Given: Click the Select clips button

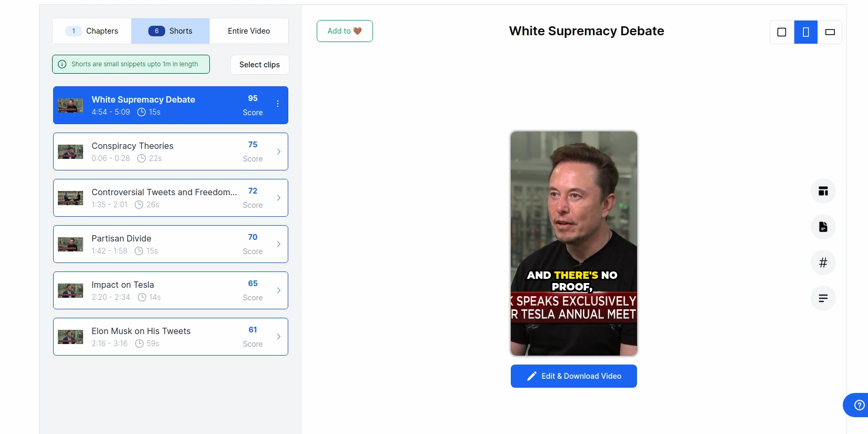Looking at the screenshot, I should (x=259, y=65).
